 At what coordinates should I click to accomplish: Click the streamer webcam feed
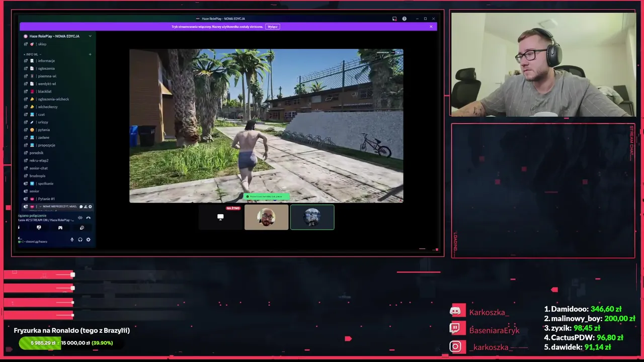click(x=543, y=64)
